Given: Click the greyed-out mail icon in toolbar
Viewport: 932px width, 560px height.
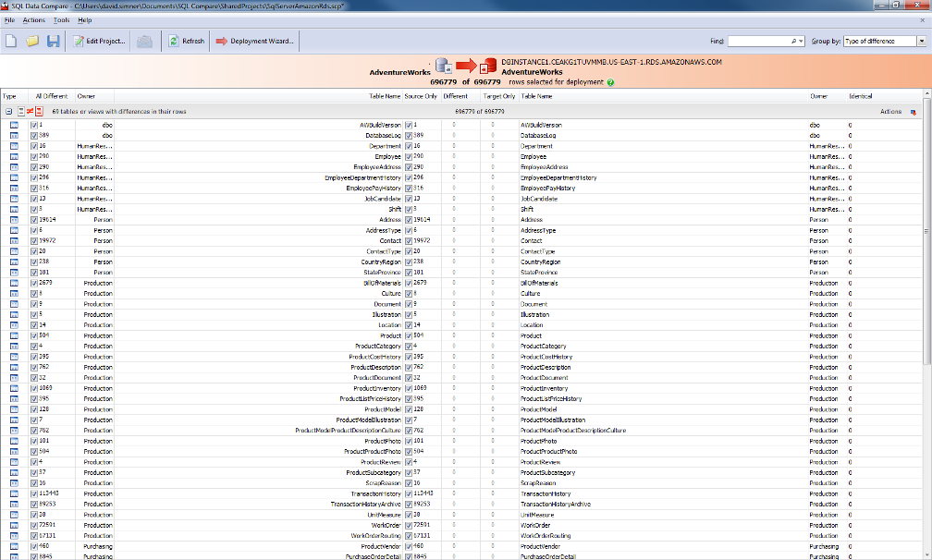Looking at the screenshot, I should point(144,42).
